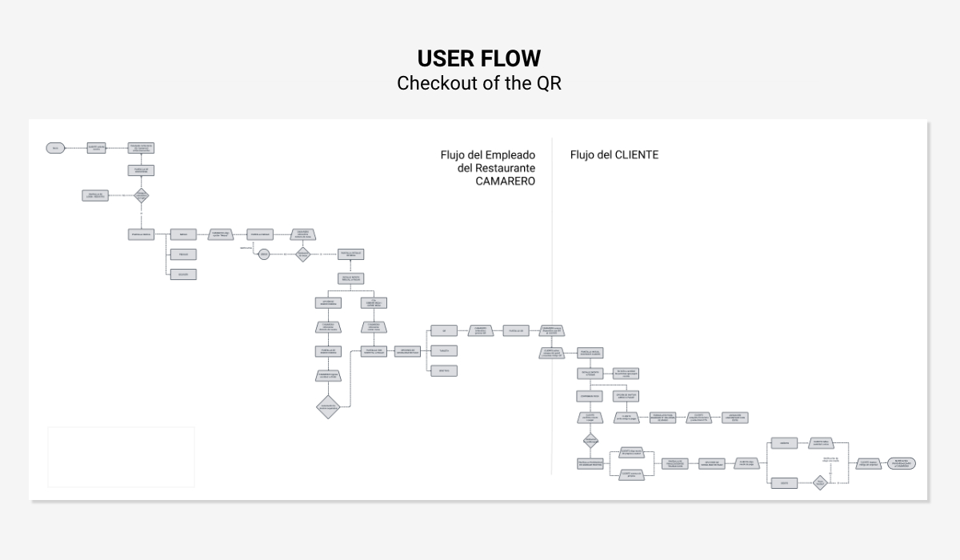This screenshot has width=960, height=560.
Task: Select the Flujo del Empleado CAMARERO heading
Action: point(487,168)
